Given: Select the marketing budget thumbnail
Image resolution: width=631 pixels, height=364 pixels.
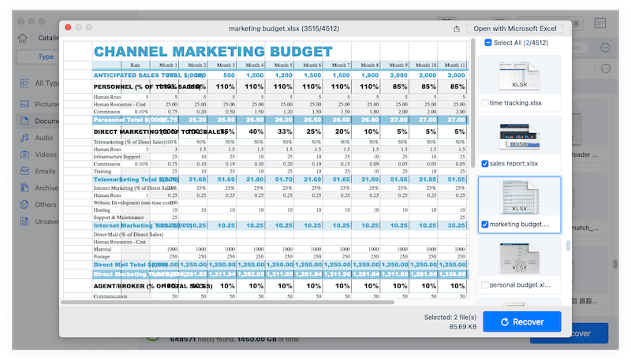Looking at the screenshot, I should pos(519,197).
